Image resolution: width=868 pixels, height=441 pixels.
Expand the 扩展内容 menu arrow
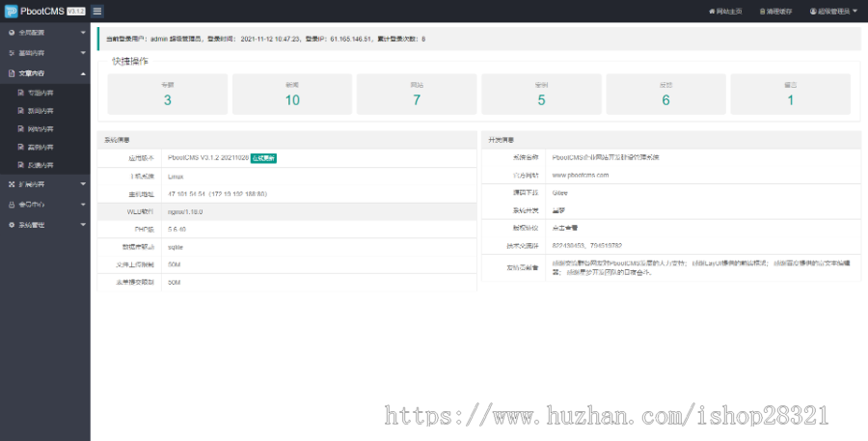(83, 184)
